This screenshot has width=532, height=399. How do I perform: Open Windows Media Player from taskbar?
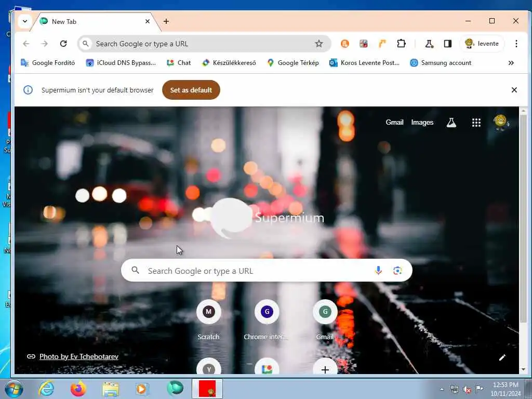[142, 389]
